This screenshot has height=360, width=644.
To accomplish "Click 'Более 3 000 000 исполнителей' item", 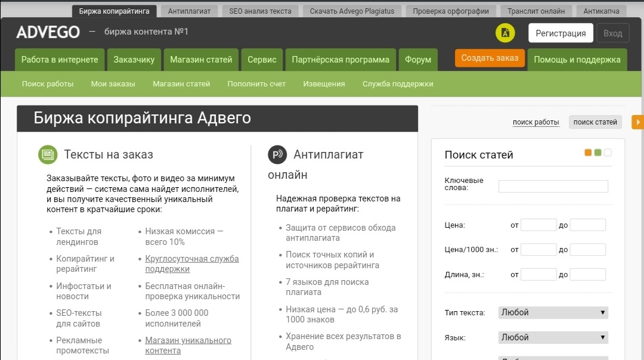I will (x=177, y=318).
